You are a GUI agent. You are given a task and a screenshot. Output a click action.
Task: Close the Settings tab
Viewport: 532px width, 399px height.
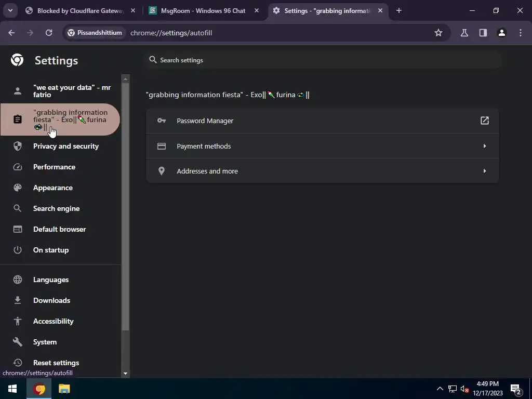[x=380, y=10]
